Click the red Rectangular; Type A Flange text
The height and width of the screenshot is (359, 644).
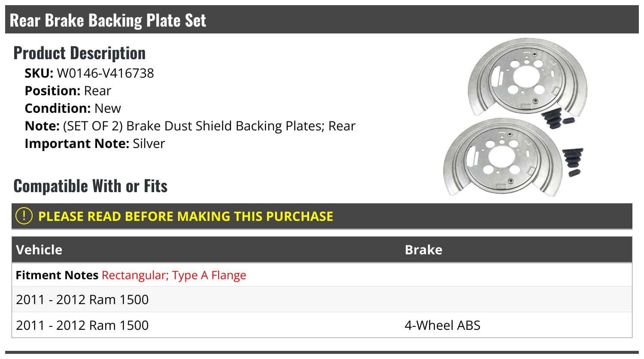click(x=174, y=275)
